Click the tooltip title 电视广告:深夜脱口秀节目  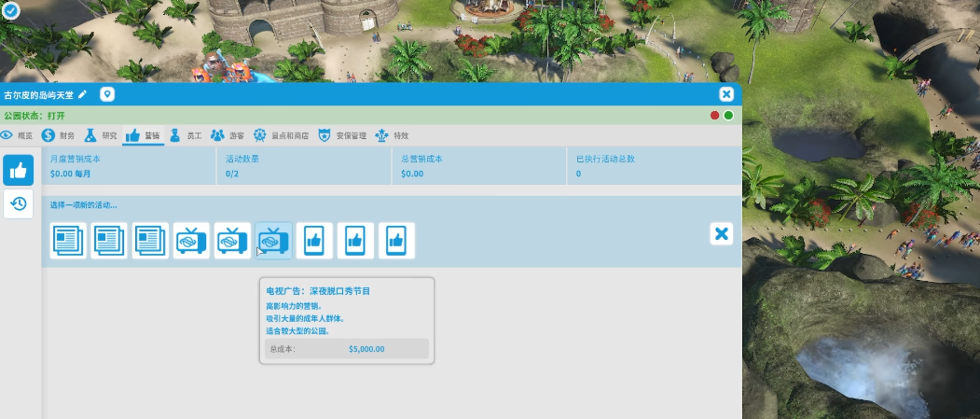pyautogui.click(x=318, y=291)
